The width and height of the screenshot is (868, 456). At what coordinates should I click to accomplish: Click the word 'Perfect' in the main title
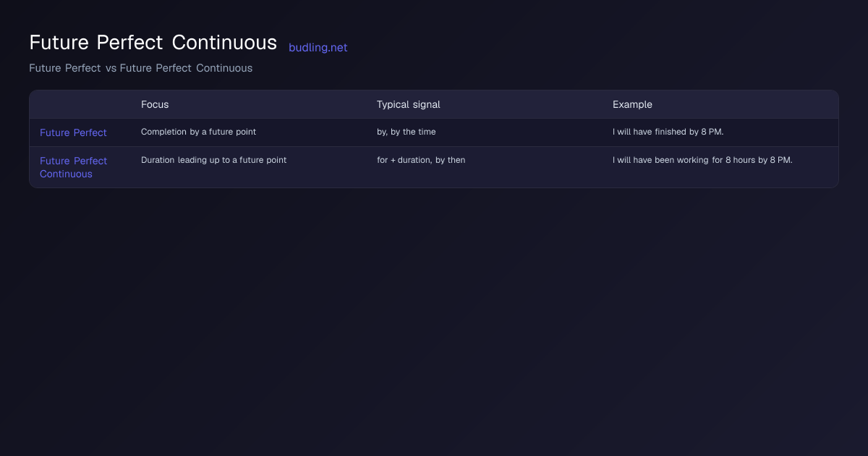[x=131, y=42]
